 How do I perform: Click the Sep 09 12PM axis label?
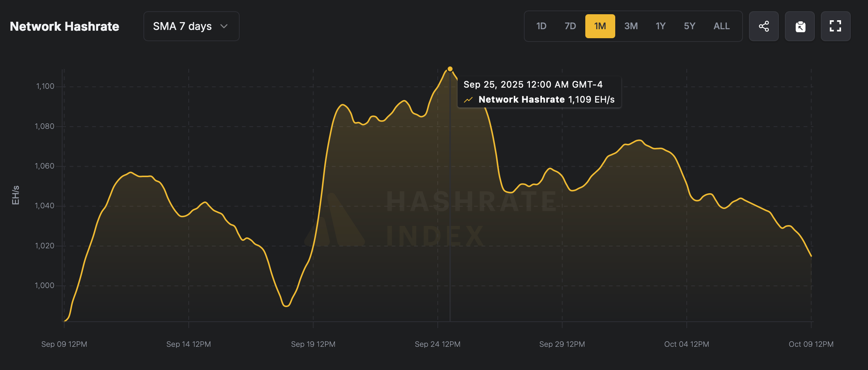click(64, 344)
